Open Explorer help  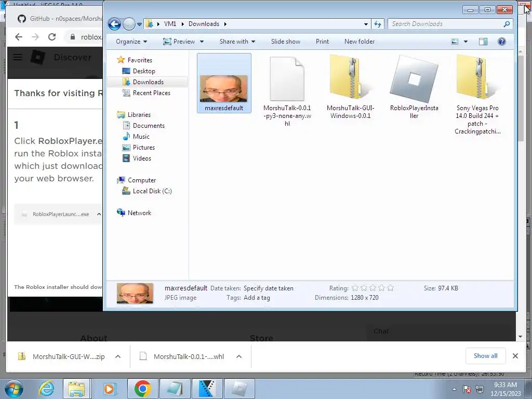point(501,42)
